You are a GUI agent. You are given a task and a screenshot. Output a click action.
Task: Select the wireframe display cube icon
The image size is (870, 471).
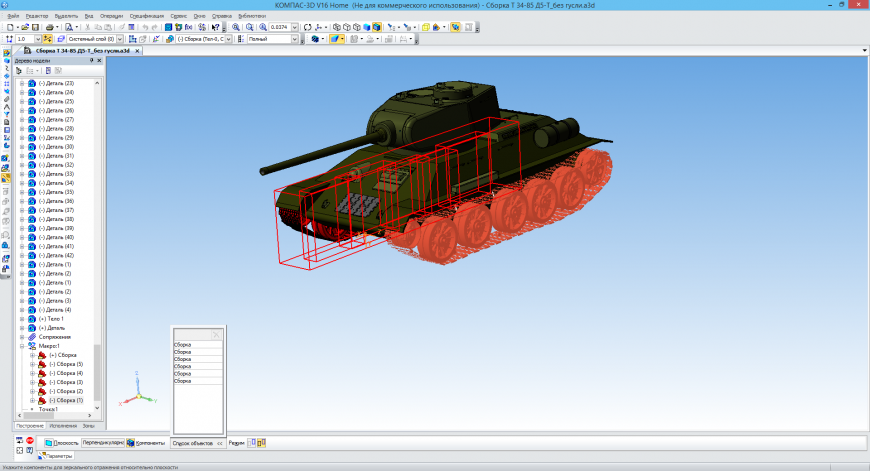pyautogui.click(x=337, y=27)
